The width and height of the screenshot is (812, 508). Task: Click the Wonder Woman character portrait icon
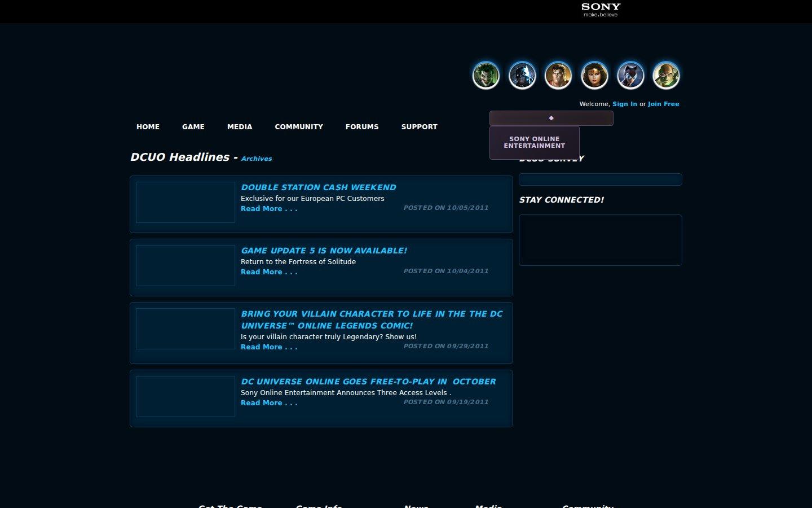click(594, 76)
